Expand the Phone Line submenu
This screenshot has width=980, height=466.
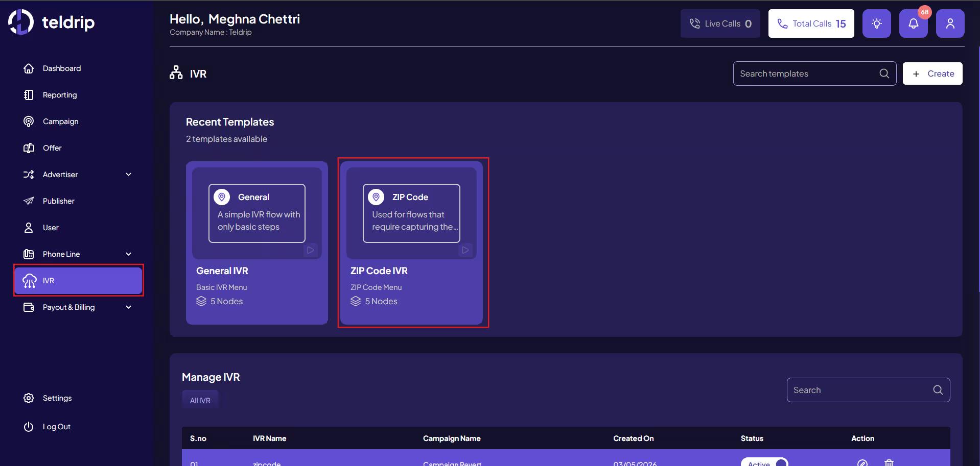point(128,254)
